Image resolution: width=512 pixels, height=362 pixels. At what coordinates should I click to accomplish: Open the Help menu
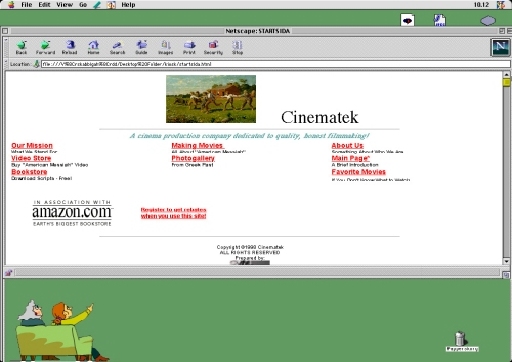pyautogui.click(x=128, y=5)
